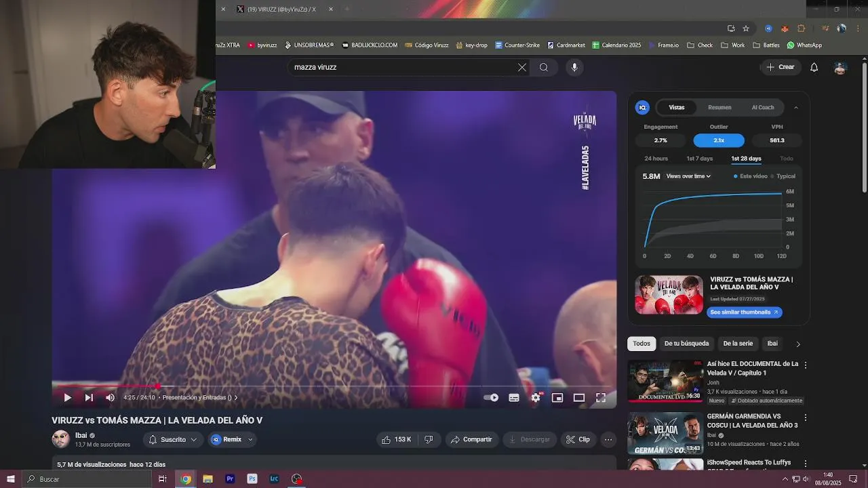Click the 2.1x Outlier value pill

coord(719,140)
